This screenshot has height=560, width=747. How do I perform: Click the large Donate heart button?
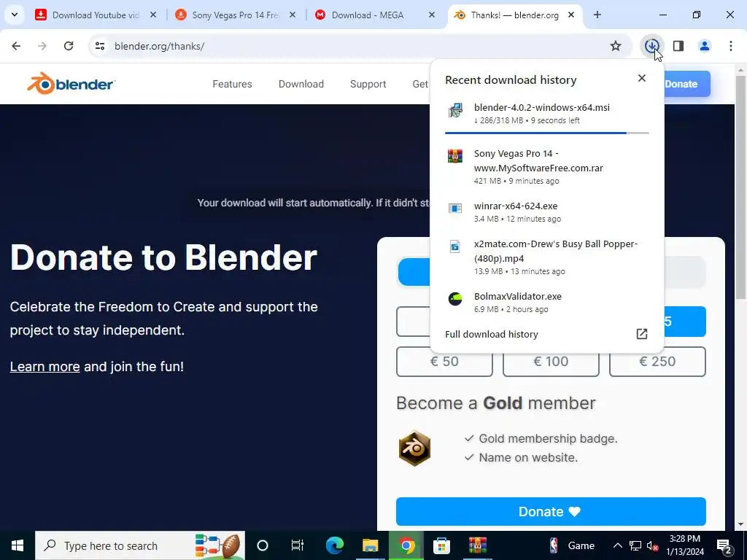(x=551, y=511)
